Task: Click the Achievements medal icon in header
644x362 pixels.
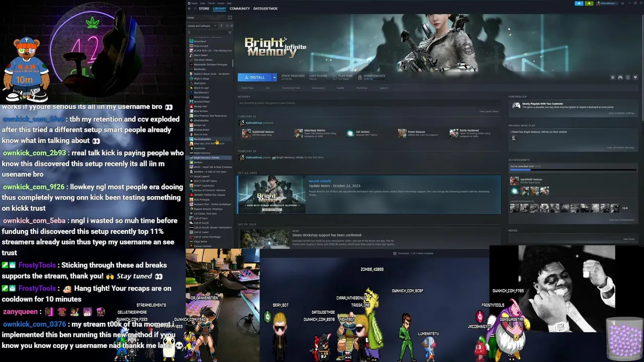Action: click(x=360, y=77)
